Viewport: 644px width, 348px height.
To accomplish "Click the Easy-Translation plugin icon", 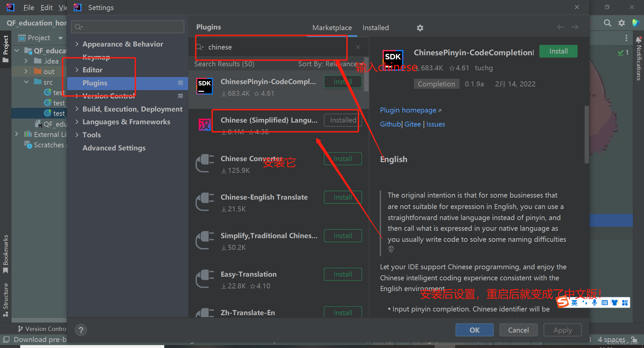I will tap(205, 279).
